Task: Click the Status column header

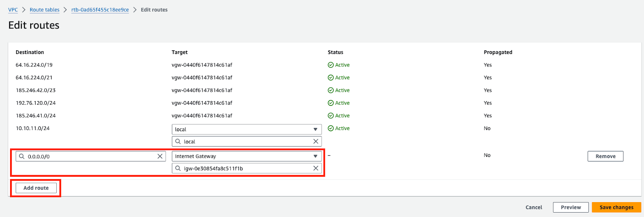Action: (335, 52)
